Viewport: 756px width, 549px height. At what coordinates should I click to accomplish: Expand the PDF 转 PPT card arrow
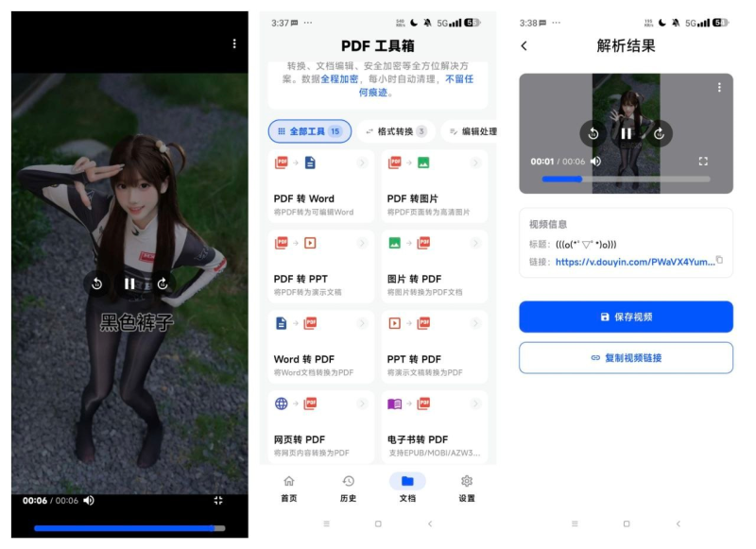point(362,243)
